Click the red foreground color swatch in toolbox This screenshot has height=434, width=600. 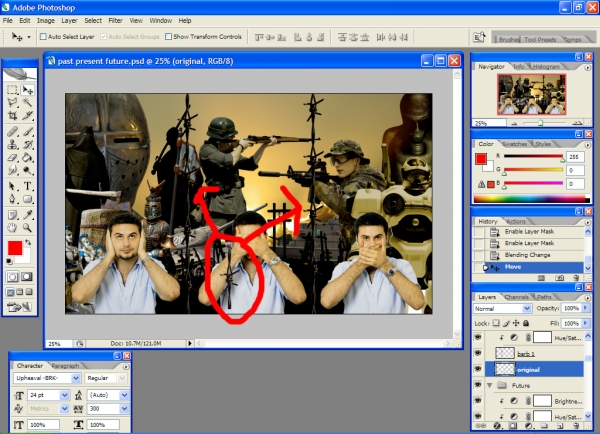[15, 248]
